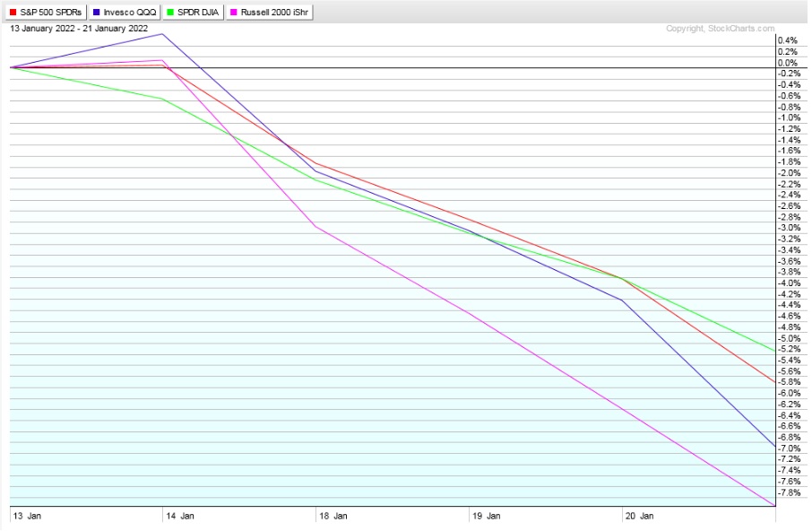Screen dimensions: 812x531
Task: Click the 13 Jan axis label
Action: [x=27, y=516]
